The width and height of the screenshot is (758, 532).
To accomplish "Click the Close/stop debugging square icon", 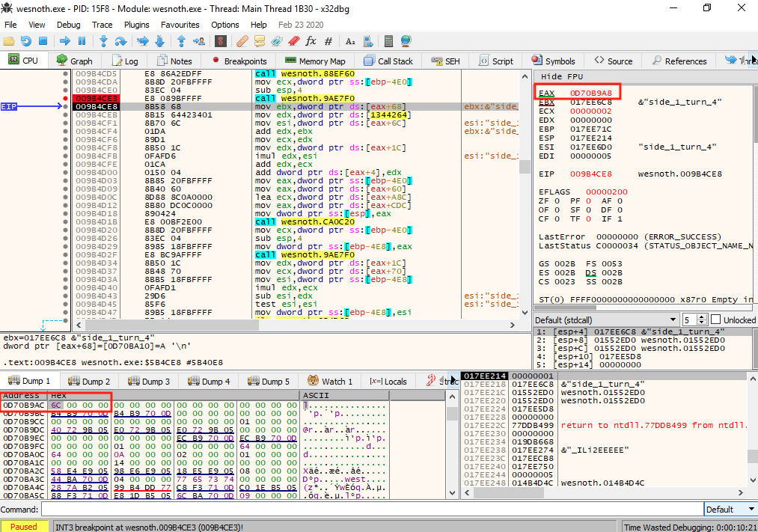I will [x=43, y=41].
